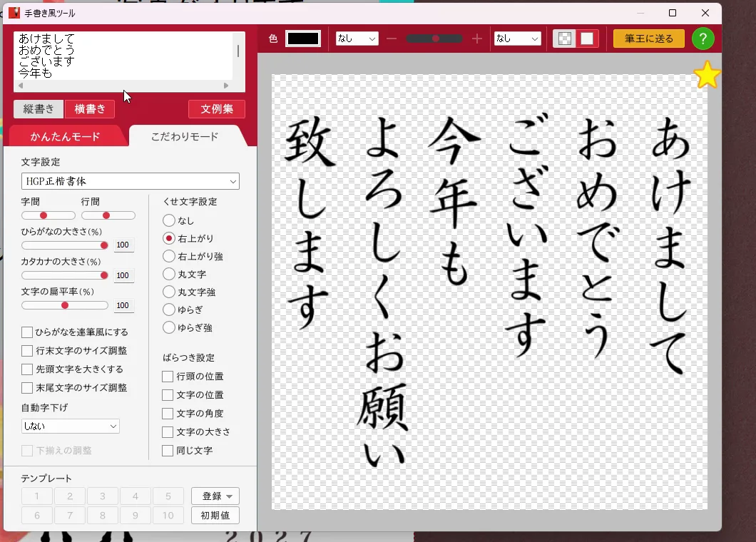Click 初期値 reset button
756x542 pixels.
[215, 516]
